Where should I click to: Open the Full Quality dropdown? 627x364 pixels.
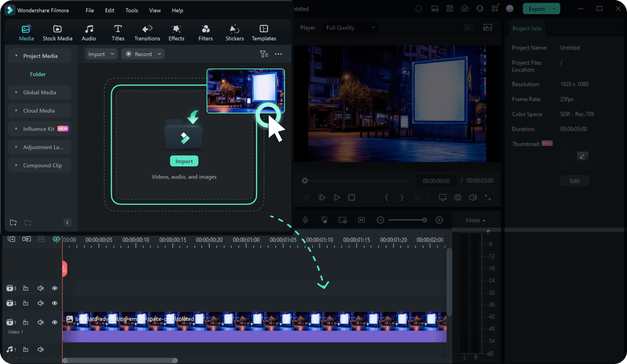pos(350,28)
